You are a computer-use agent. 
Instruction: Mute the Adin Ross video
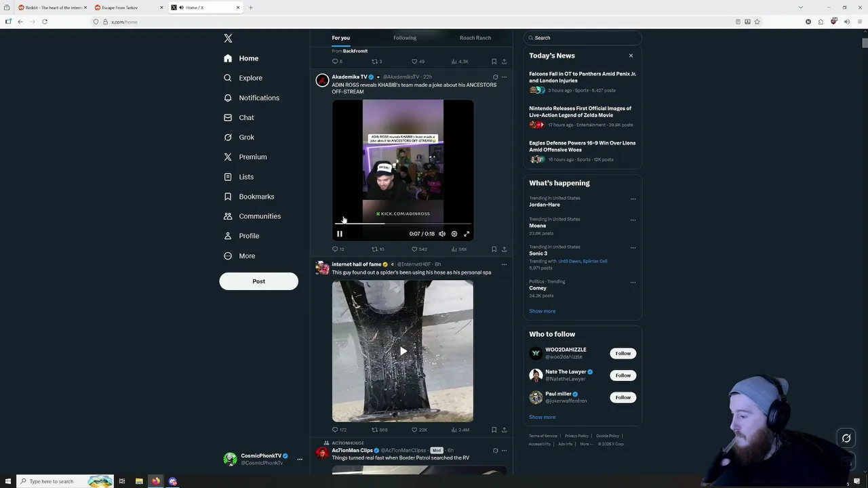(442, 234)
